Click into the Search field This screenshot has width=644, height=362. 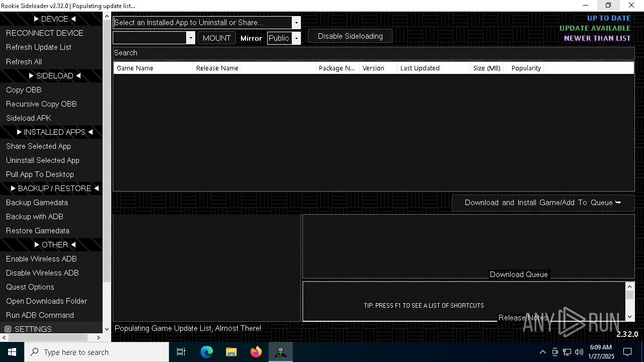pyautogui.click(x=373, y=53)
